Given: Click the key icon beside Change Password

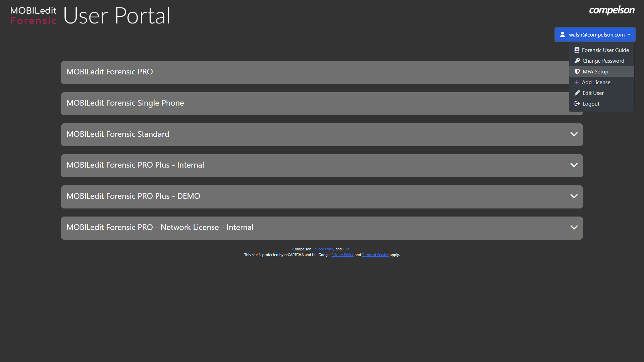Looking at the screenshot, I should (x=577, y=61).
